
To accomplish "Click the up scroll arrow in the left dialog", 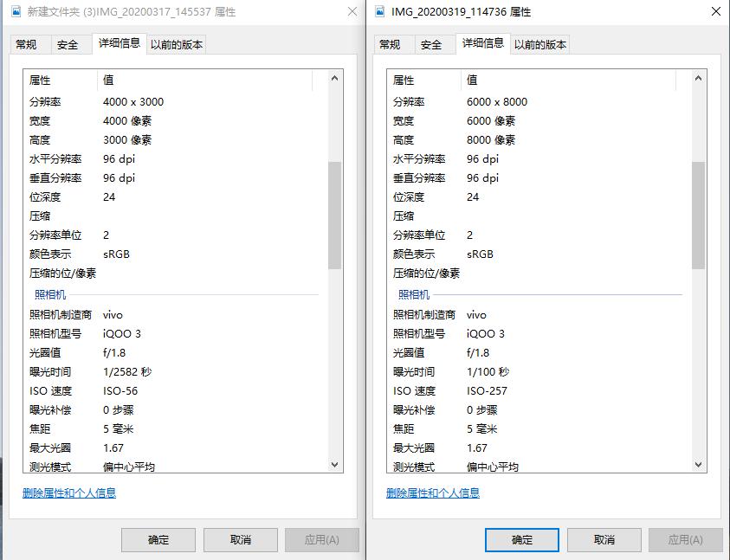I will coord(333,77).
